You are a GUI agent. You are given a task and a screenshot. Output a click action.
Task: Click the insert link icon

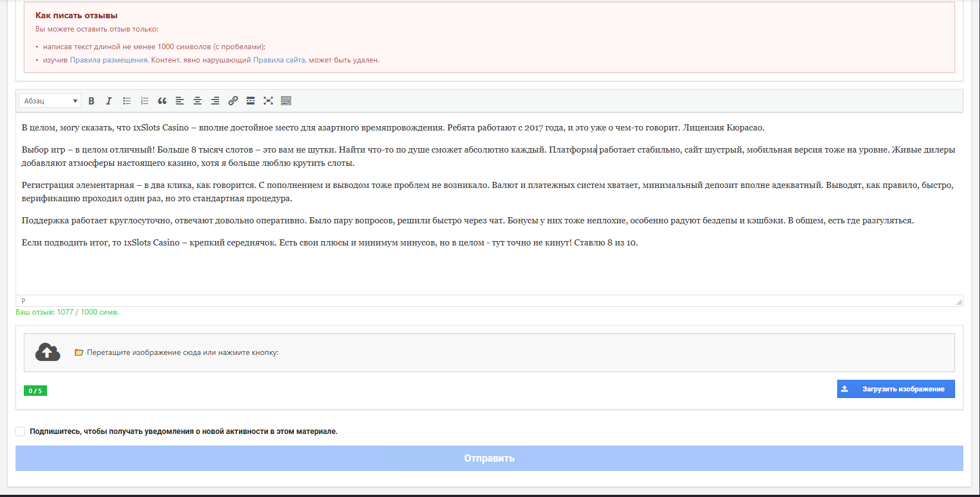point(233,101)
